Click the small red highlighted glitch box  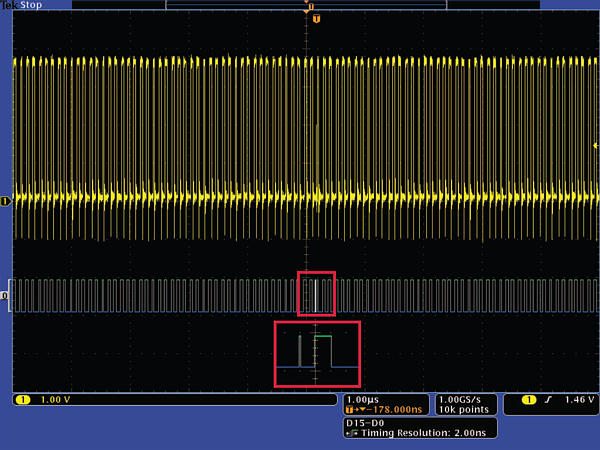pyautogui.click(x=316, y=293)
